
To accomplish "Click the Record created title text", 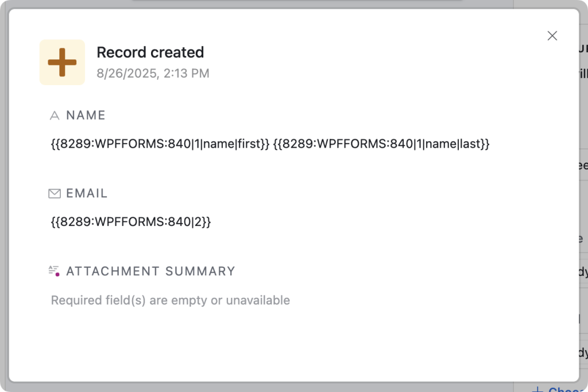I will (150, 52).
